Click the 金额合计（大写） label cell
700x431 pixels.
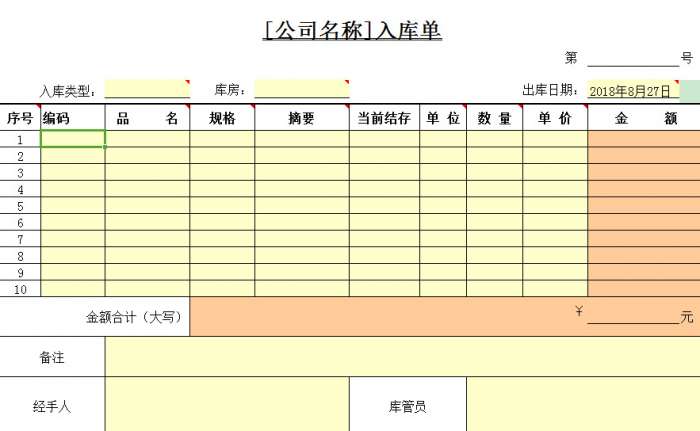tap(95, 317)
